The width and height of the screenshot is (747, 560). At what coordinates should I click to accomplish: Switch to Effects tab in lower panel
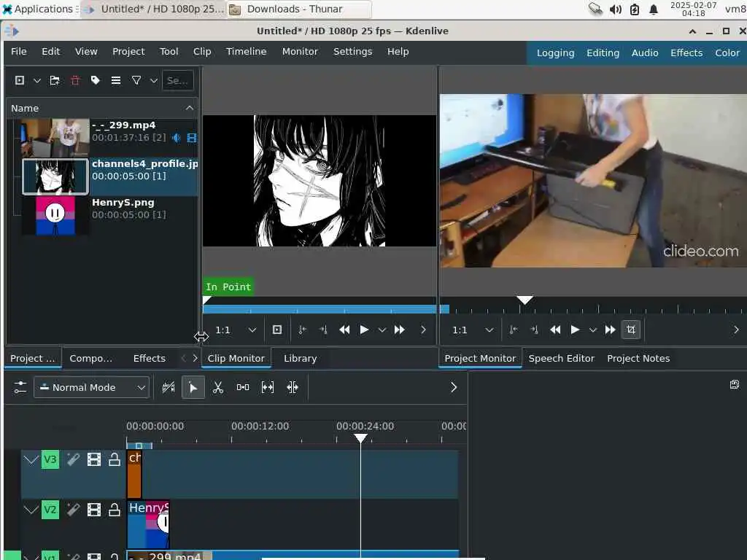[149, 359]
